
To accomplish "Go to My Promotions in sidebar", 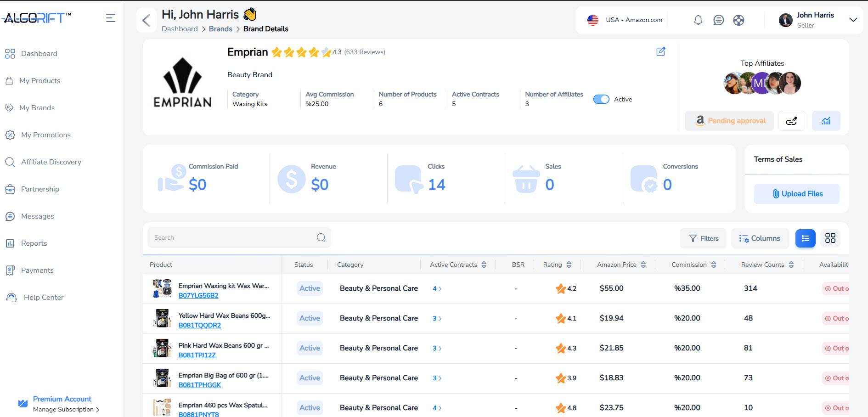I will pyautogui.click(x=45, y=135).
